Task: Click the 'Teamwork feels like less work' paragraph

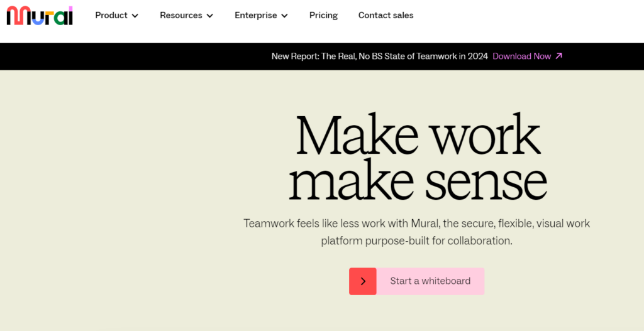Action: pyautogui.click(x=416, y=232)
